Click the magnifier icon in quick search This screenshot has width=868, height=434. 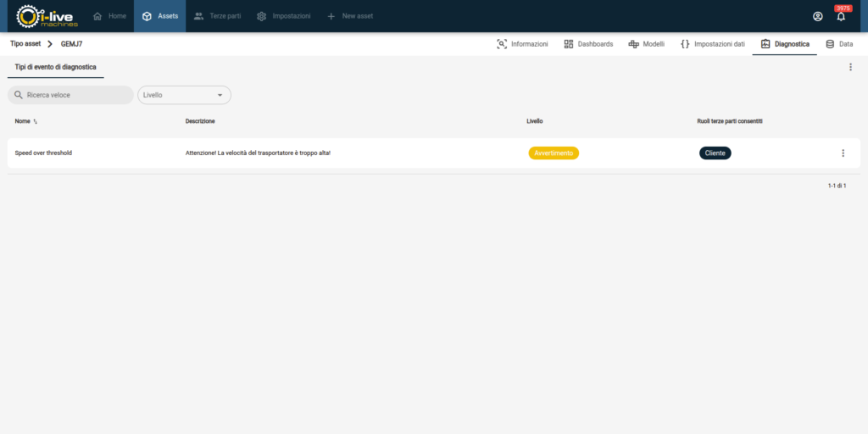[18, 95]
